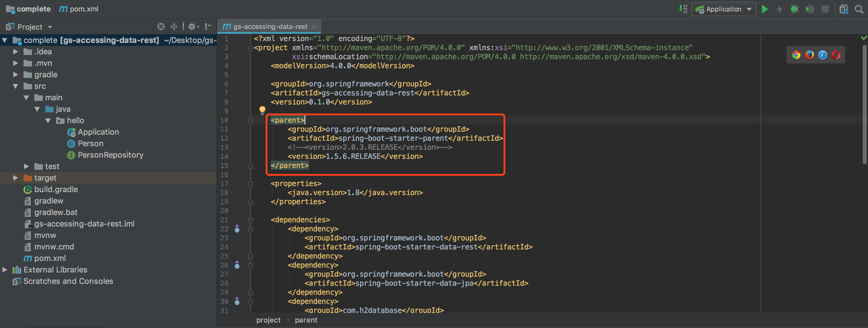Click dependency gutter icon on line 30
Image resolution: width=868 pixels, height=328 pixels.
237,301
